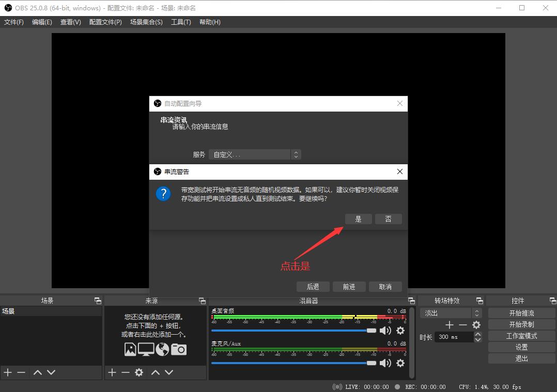557x392 pixels.
Task: Click the display capture monitor icon
Action: click(x=146, y=349)
